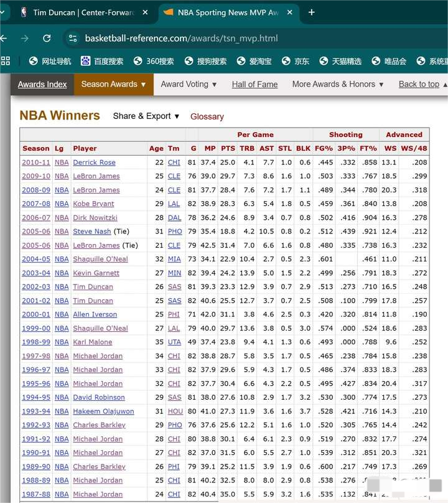
Task: Expand the Season Awards menu
Action: point(113,85)
